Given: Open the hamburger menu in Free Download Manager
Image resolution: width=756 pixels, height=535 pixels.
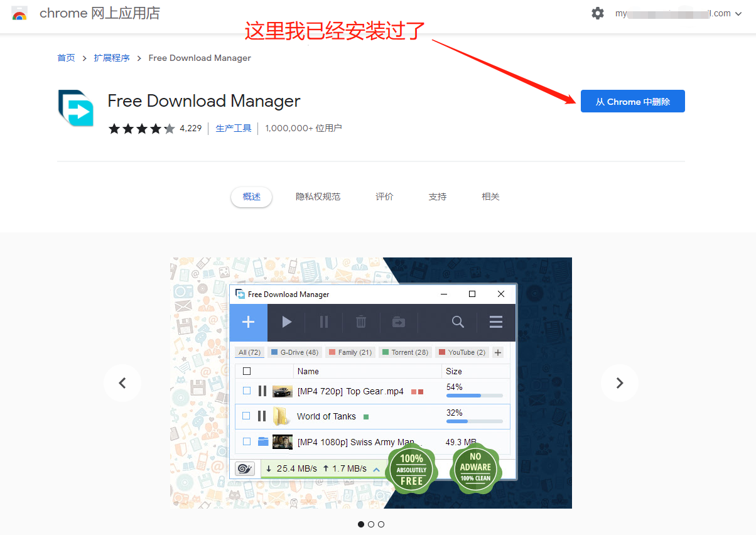Looking at the screenshot, I should [495, 322].
